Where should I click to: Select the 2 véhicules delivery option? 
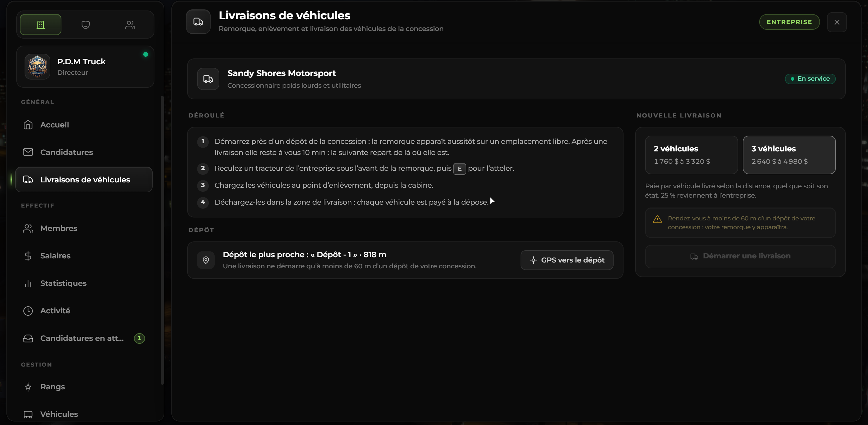click(691, 155)
